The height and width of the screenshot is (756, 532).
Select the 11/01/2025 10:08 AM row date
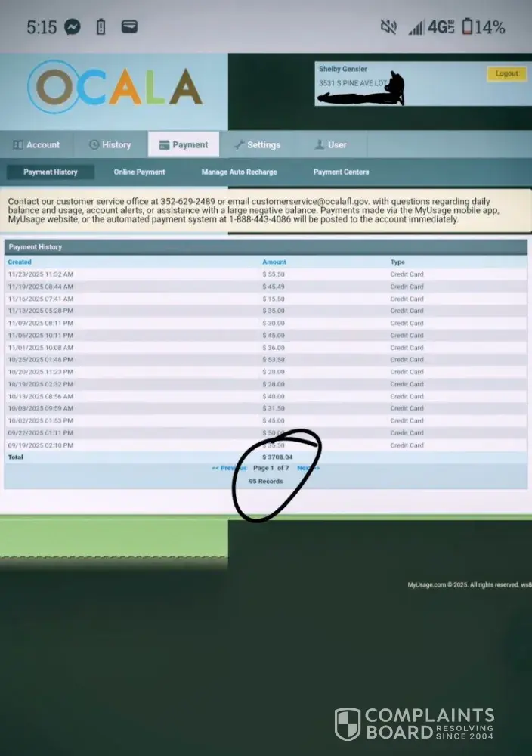coord(41,348)
